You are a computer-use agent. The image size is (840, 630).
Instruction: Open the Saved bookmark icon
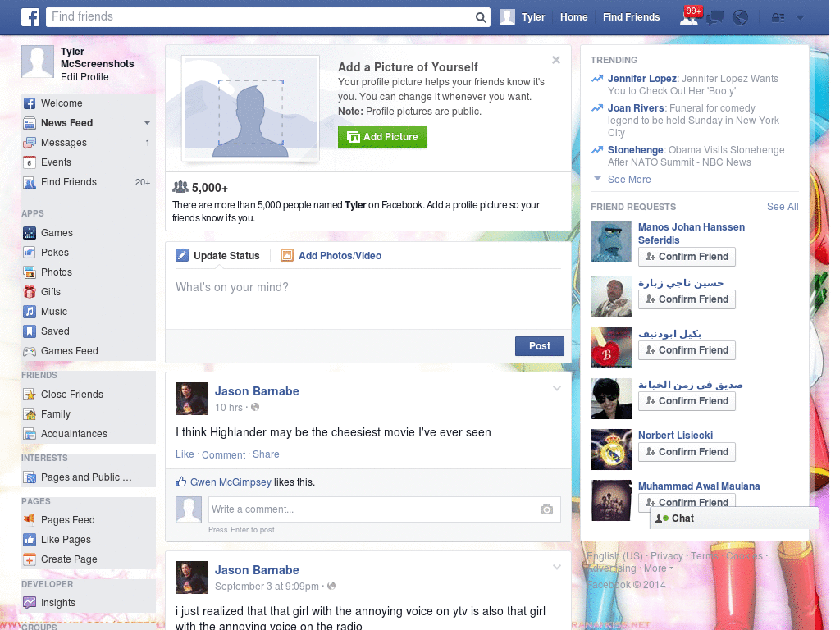[30, 331]
